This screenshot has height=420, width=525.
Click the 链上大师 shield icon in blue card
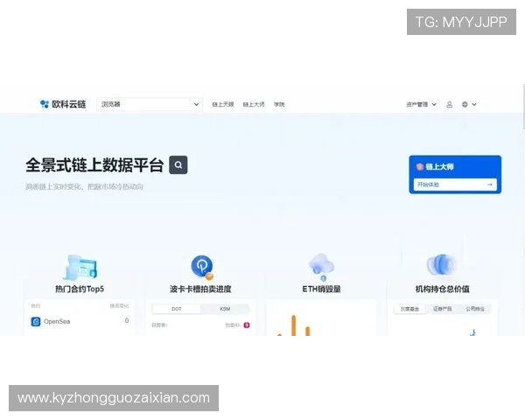pyautogui.click(x=420, y=166)
